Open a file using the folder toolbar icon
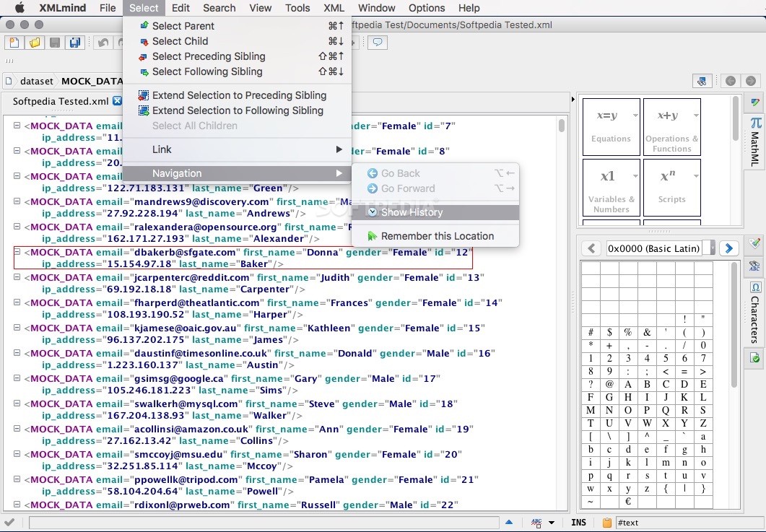This screenshot has width=766, height=532. (x=35, y=43)
